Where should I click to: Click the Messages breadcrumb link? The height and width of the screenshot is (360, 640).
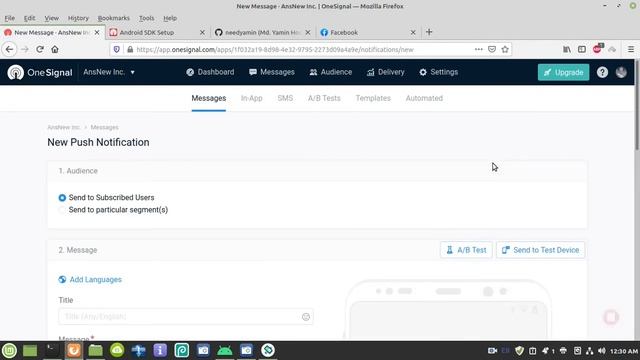click(x=104, y=127)
